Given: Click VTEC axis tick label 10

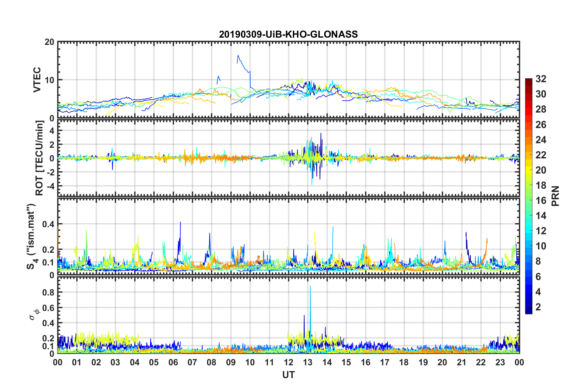Looking at the screenshot, I should coord(49,80).
